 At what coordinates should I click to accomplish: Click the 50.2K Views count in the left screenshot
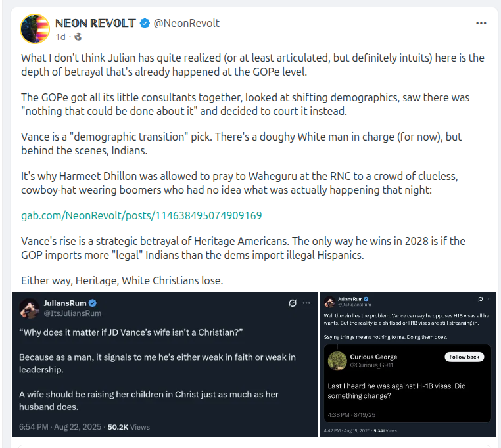coord(129,426)
